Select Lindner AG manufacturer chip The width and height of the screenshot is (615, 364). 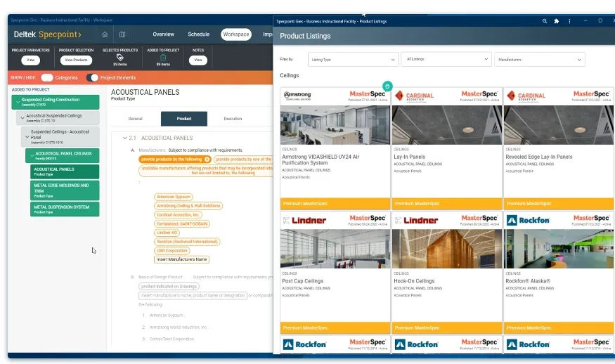[x=167, y=233]
